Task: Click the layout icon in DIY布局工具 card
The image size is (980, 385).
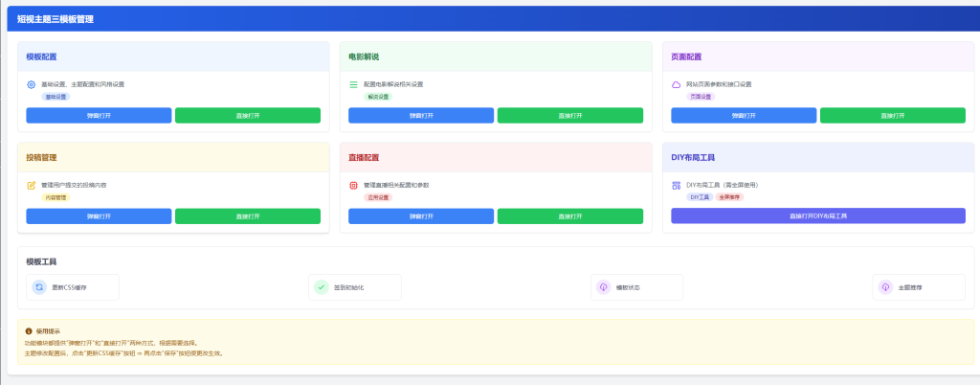Action: pos(676,185)
